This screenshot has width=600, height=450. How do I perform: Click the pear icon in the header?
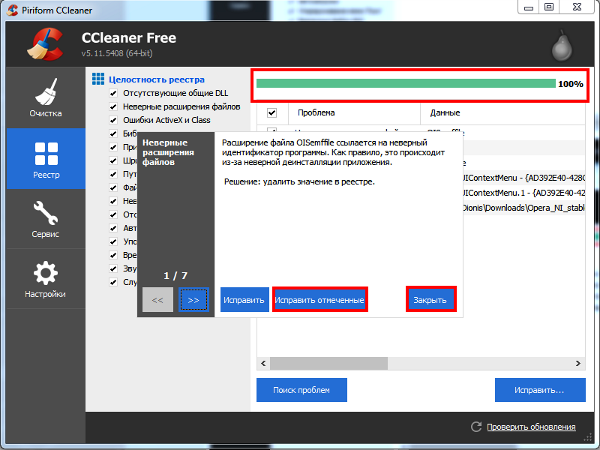point(562,46)
